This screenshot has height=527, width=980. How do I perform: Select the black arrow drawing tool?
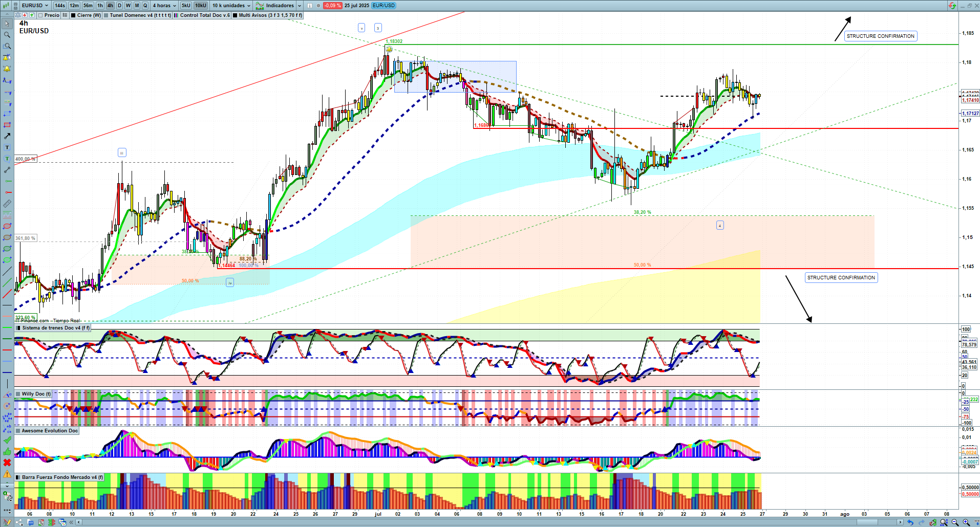(x=7, y=136)
